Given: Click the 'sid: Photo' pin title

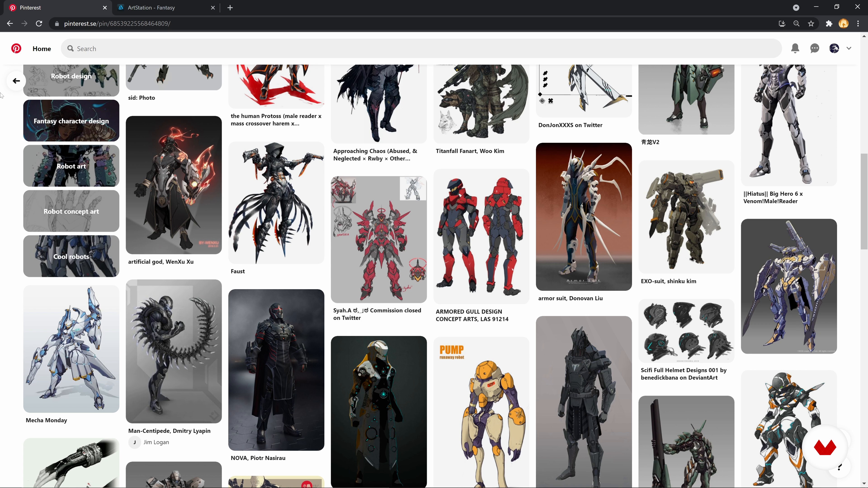Looking at the screenshot, I should click(x=142, y=98).
